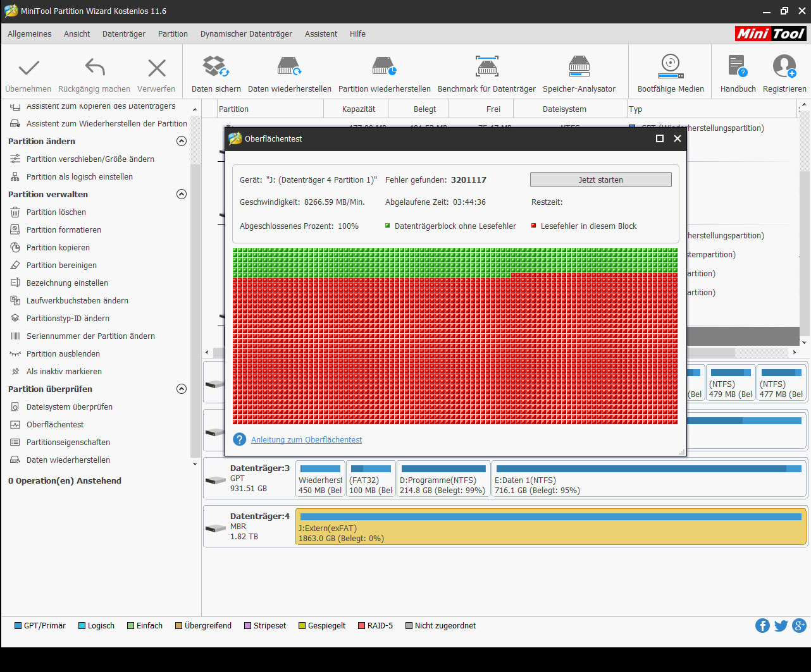Select Seriennummer der Partition ändern

coord(90,336)
